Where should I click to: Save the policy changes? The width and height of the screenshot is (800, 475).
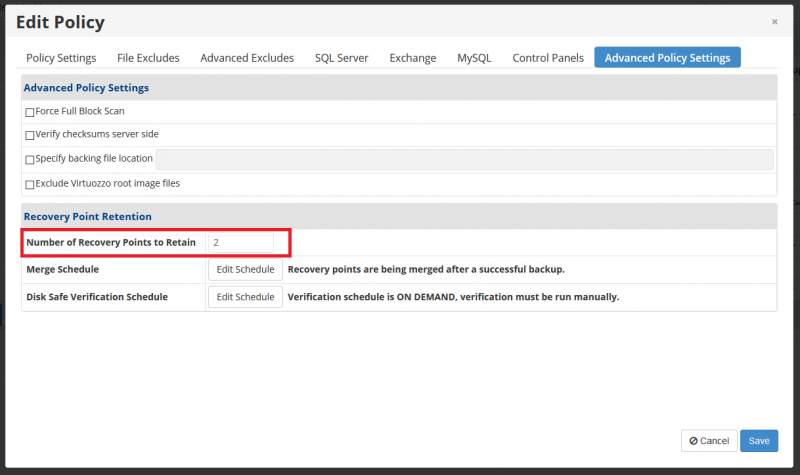click(759, 441)
